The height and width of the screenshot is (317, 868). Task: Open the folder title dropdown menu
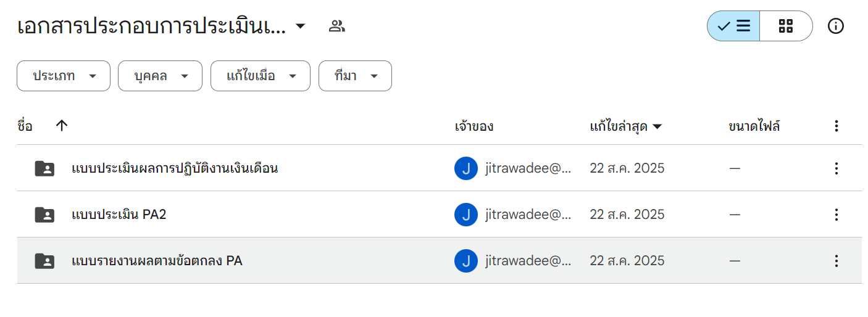pyautogui.click(x=301, y=26)
